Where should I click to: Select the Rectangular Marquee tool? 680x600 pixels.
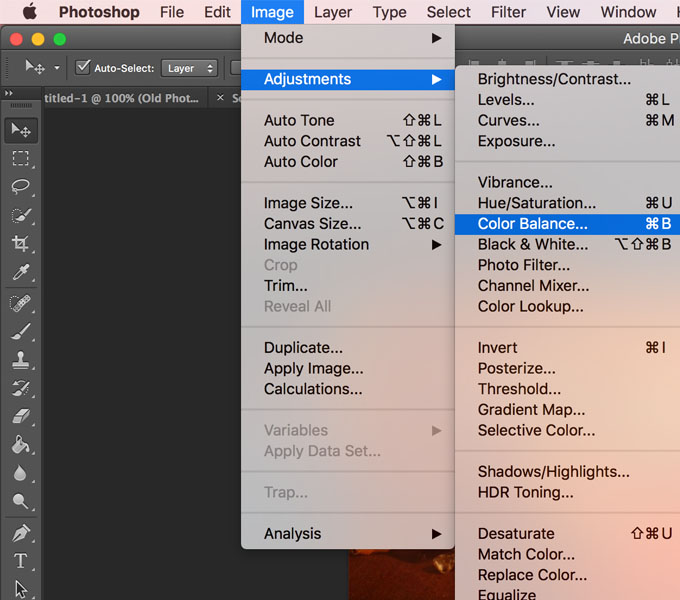[20, 159]
